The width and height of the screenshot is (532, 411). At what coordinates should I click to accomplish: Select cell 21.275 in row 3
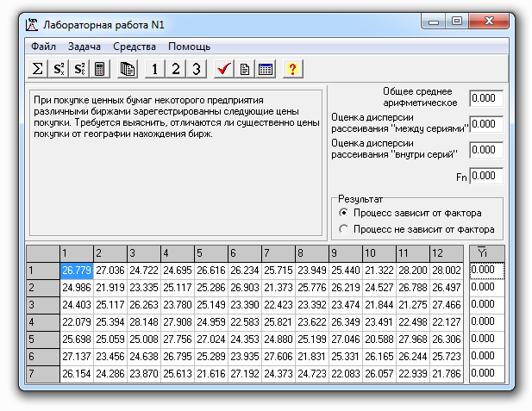(413, 305)
